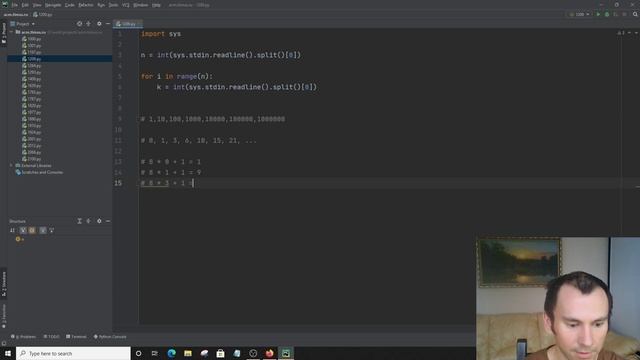Open the VCS menu
The height and width of the screenshot is (360, 640).
[x=126, y=5]
